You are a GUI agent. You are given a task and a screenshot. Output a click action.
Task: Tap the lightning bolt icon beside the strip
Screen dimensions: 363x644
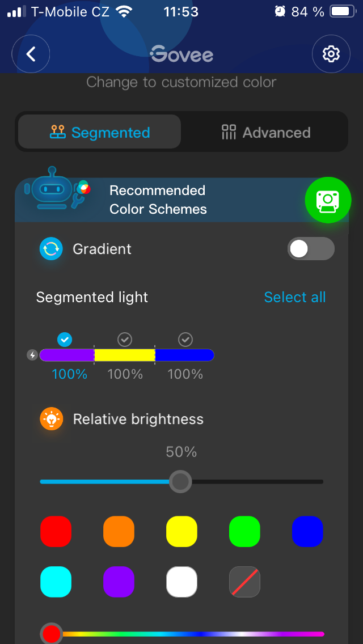(32, 355)
